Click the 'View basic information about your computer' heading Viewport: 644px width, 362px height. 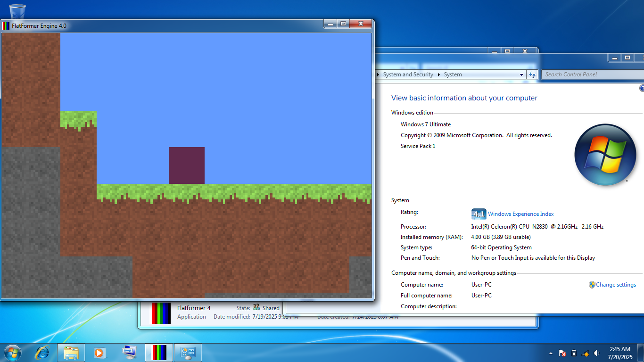[x=464, y=98]
